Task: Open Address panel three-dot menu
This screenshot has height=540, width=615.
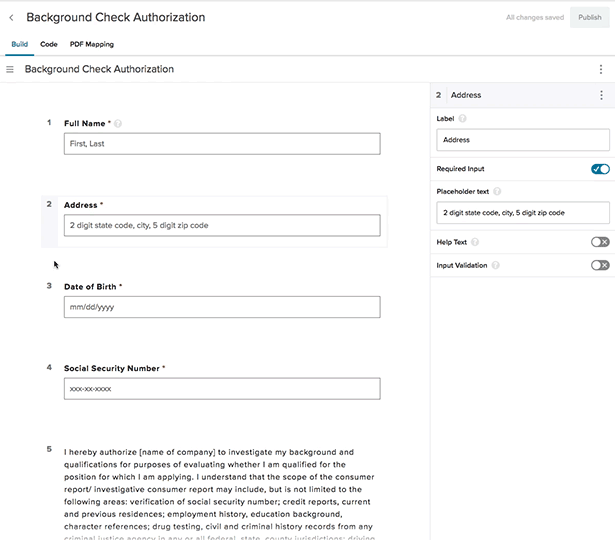Action: point(601,95)
